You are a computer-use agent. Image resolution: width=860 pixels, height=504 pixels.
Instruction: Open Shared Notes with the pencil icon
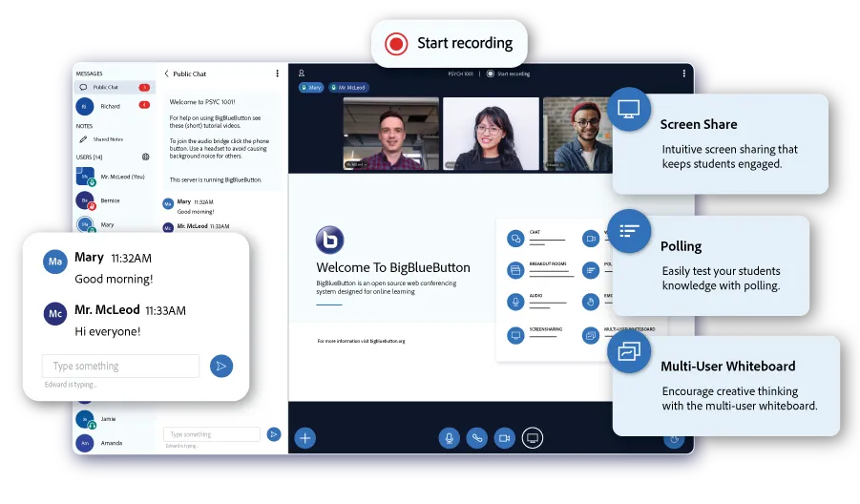coord(83,139)
